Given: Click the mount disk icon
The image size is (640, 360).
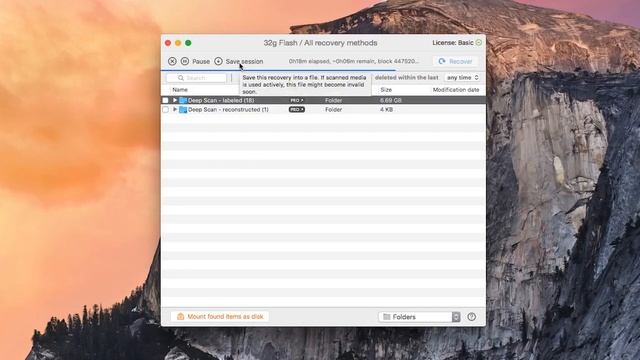Looking at the screenshot, I should [x=180, y=316].
